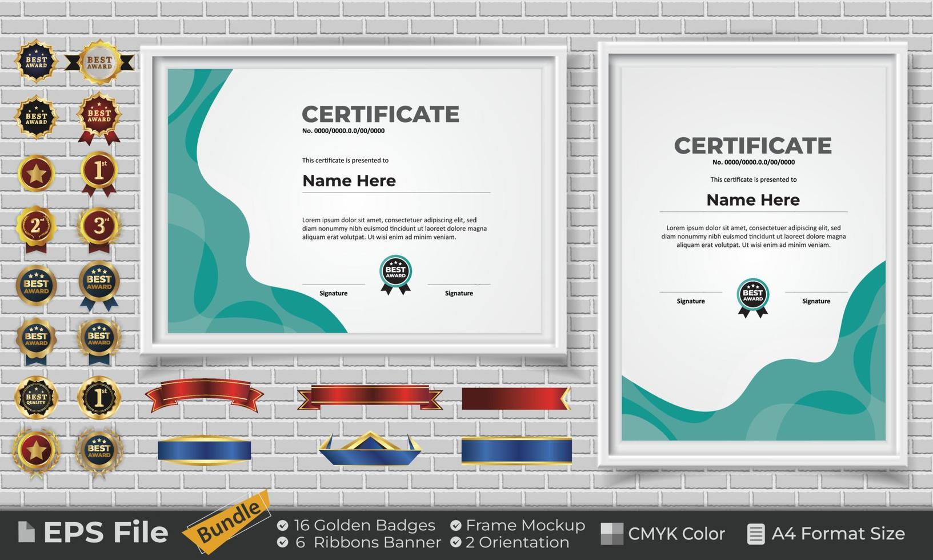The image size is (933, 560).
Task: Click the 6 Ribbons Banner text
Action: [369, 542]
